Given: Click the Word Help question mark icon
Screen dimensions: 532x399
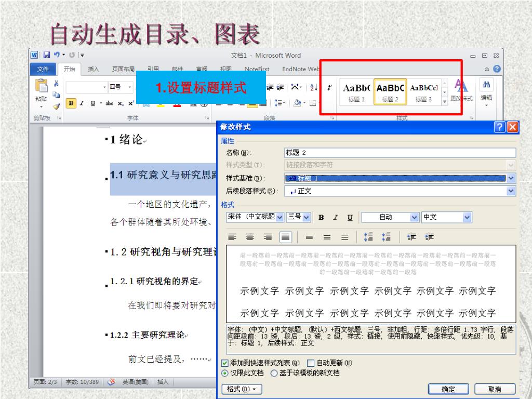Looking at the screenshot, I should click(x=497, y=69).
